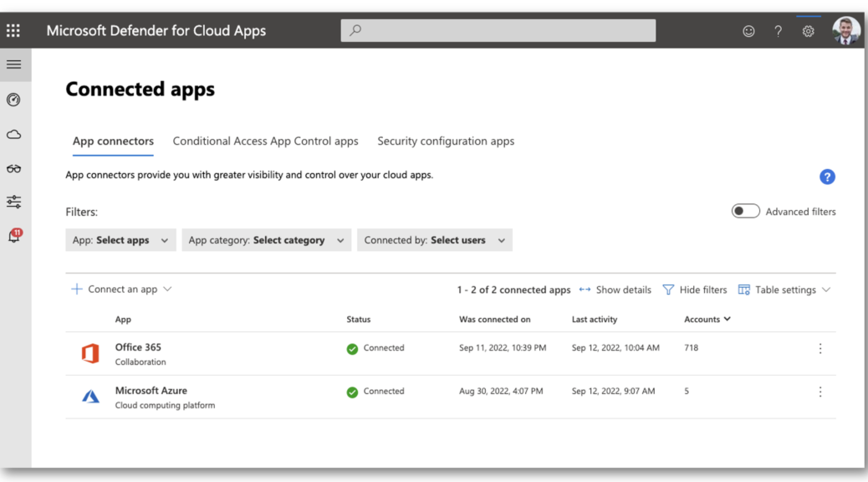Open the App: Select apps dropdown
Viewport: 868px width, 482px height.
pos(120,240)
